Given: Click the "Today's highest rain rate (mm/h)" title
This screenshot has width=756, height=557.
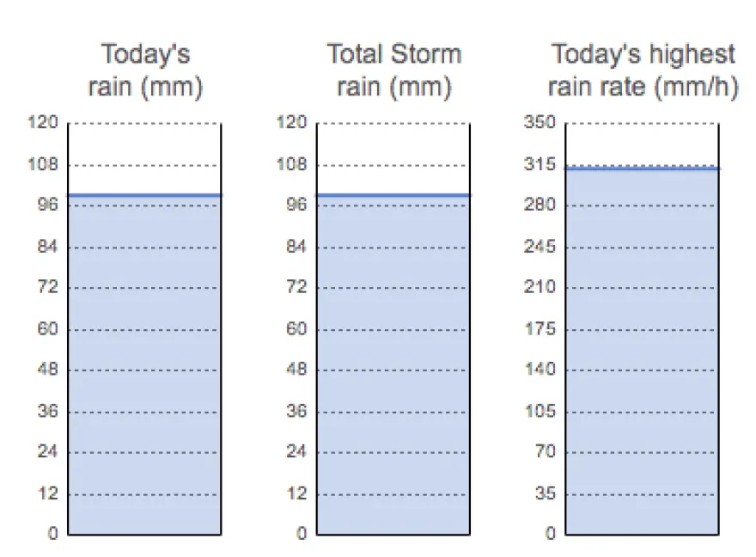Looking at the screenshot, I should pyautogui.click(x=643, y=70).
